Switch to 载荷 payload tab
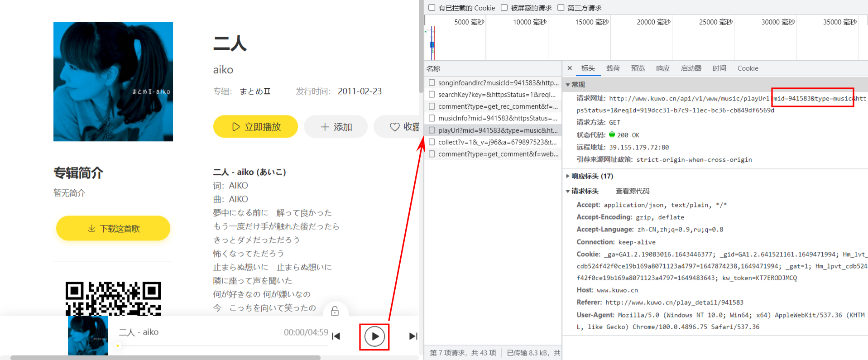868x360 pixels. click(x=613, y=68)
